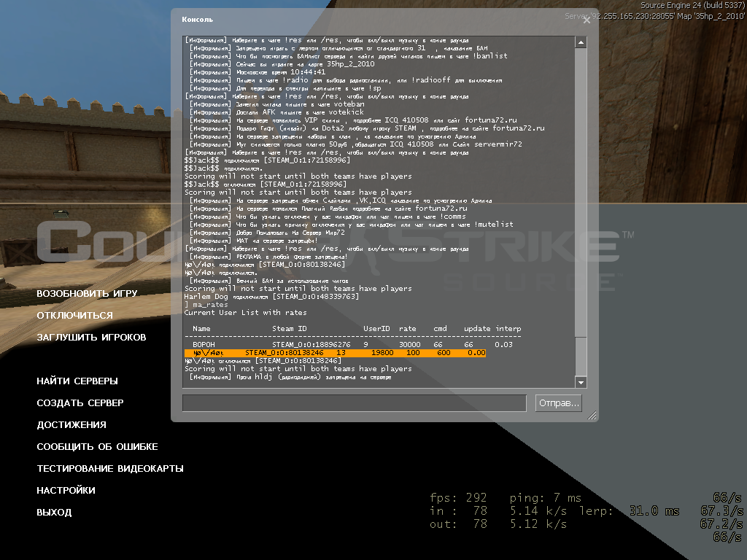The height and width of the screenshot is (560, 747).
Task: Click СООБЩИТЬ ОБ ОШИБКЕ bug report
Action: pyautogui.click(x=97, y=447)
